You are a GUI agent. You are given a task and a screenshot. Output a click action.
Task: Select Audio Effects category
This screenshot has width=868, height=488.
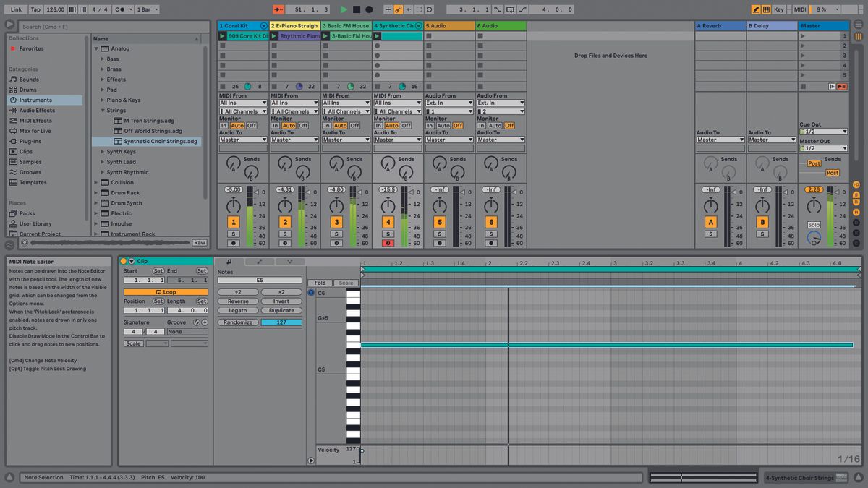[45, 111]
